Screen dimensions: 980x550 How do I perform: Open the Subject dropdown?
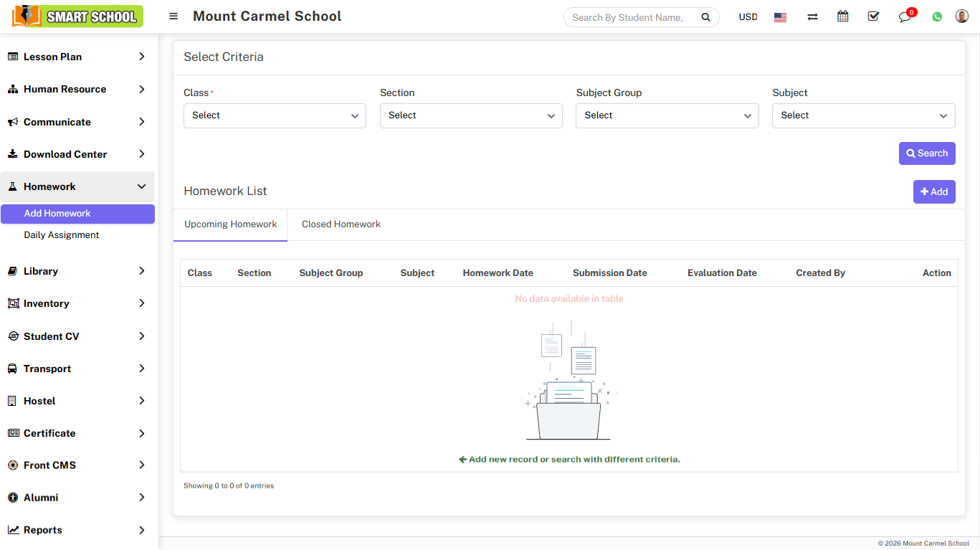point(863,115)
